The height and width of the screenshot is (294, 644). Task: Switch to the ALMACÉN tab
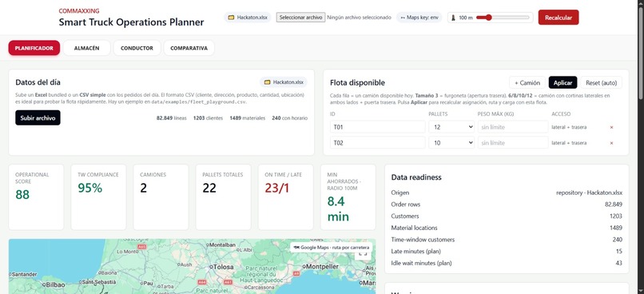pos(86,48)
